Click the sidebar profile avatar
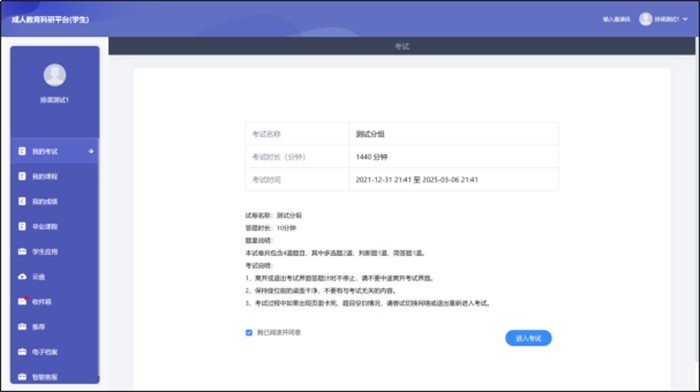 click(54, 75)
